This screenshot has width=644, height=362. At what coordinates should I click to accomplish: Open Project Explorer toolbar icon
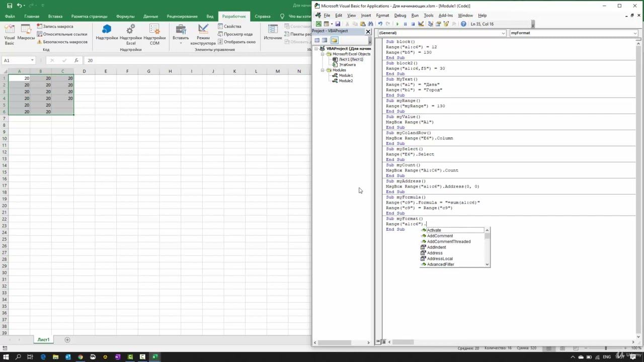click(431, 24)
